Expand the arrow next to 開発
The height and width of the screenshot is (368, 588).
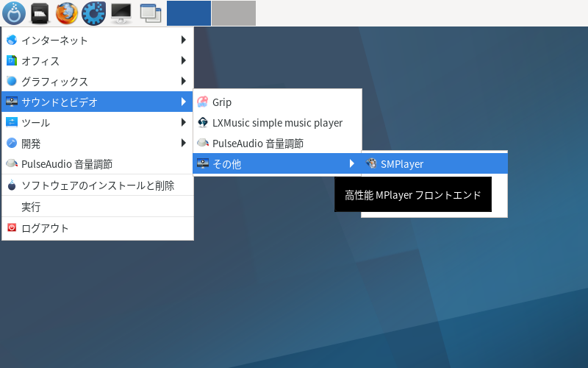pos(183,143)
